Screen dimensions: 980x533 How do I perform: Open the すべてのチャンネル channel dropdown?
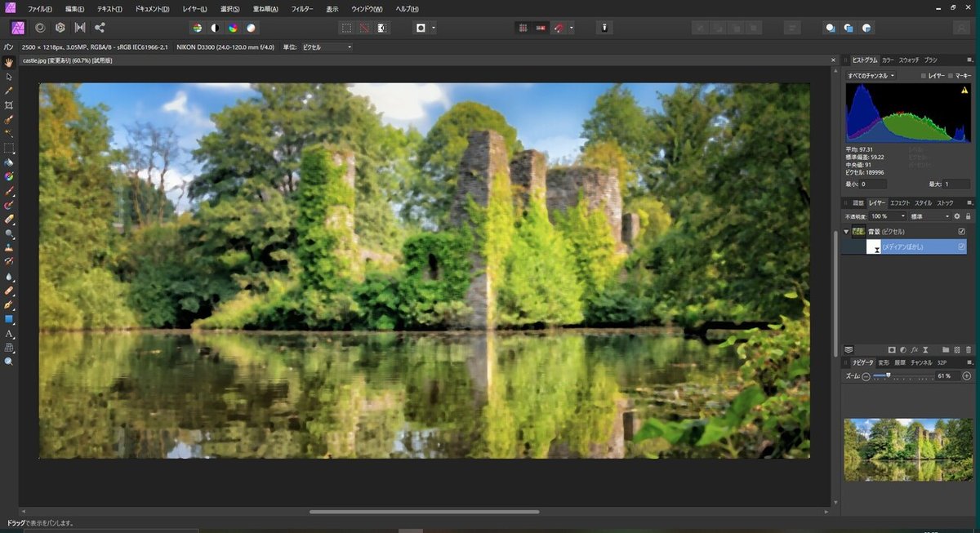(871, 75)
